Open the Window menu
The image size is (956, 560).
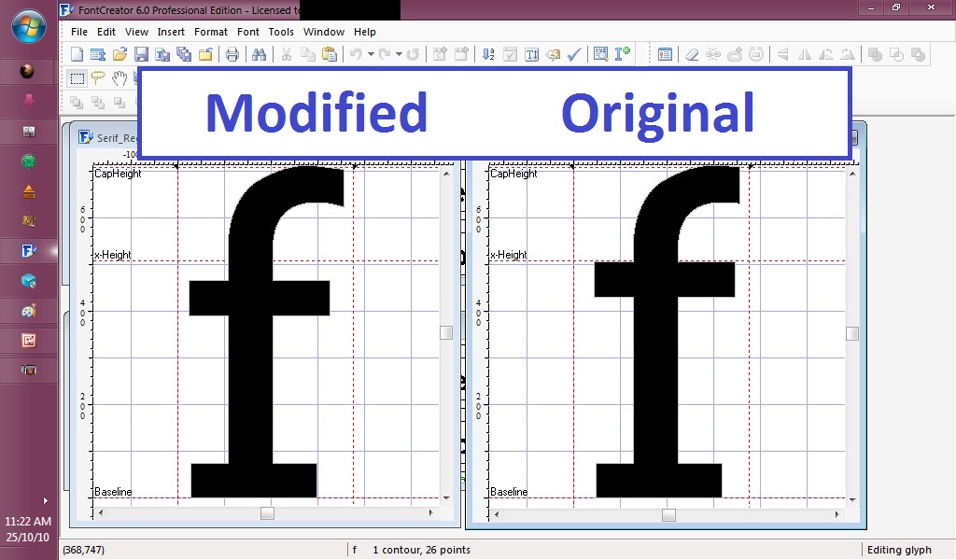[324, 32]
